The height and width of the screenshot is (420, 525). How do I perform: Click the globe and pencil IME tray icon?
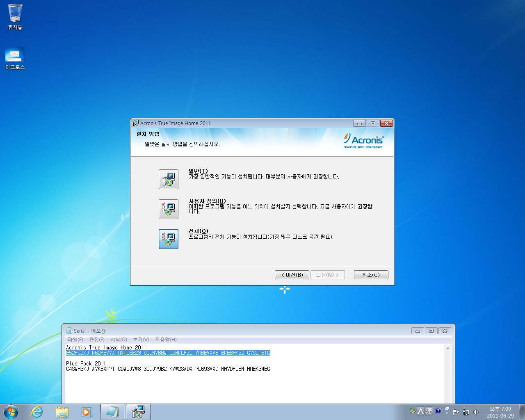pos(412,411)
